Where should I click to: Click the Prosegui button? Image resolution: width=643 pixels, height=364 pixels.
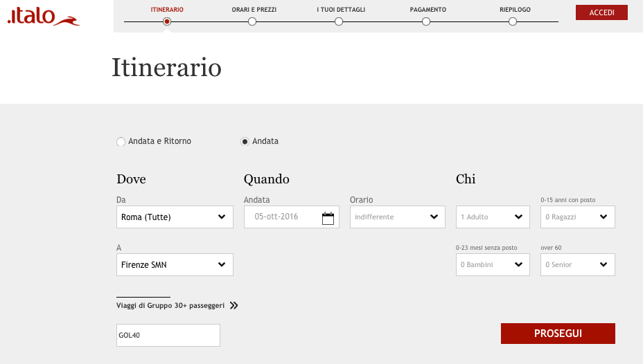click(558, 334)
